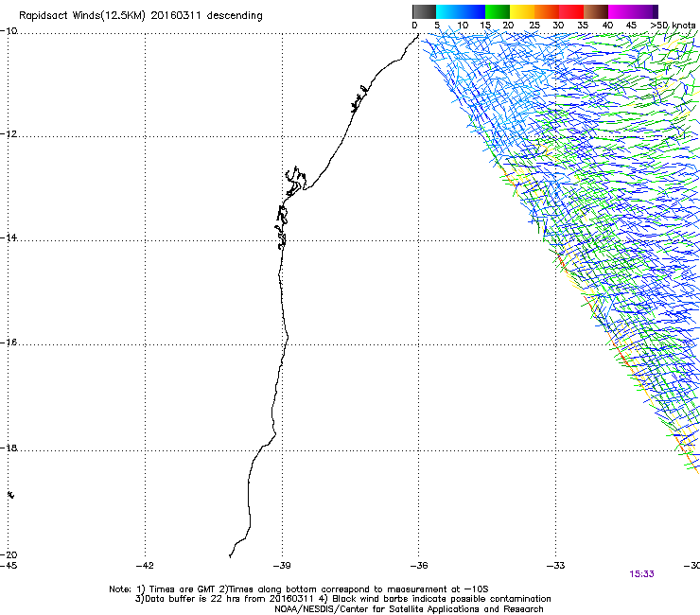Click the '45' legend scale number

pos(631,26)
